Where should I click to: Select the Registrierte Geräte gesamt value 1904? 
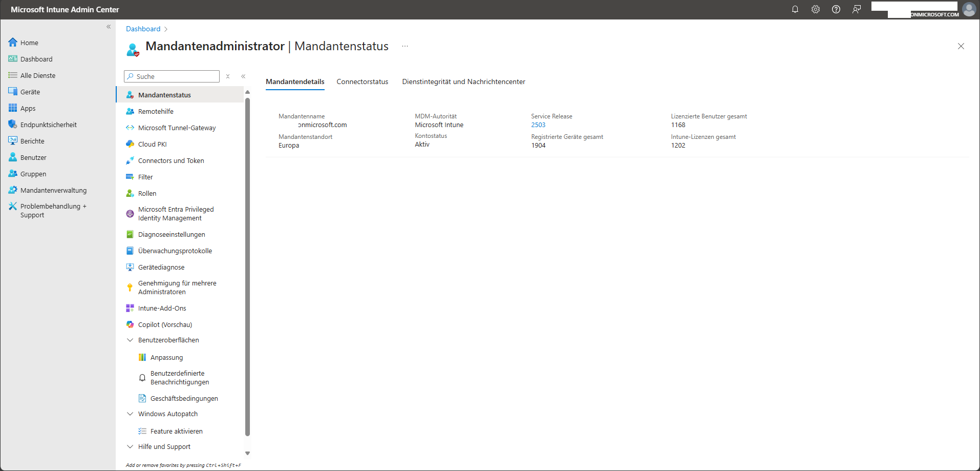click(538, 145)
